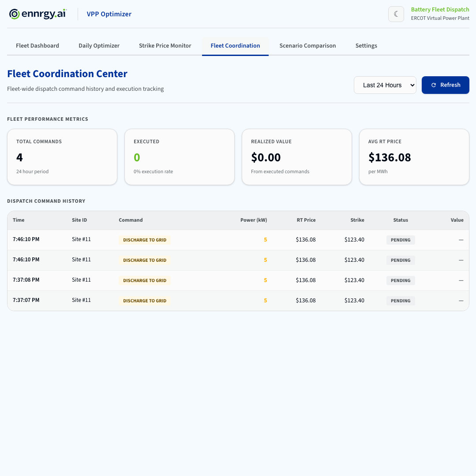Open the Daily Optimizer tab
This screenshot has height=476, width=476.
(99, 46)
